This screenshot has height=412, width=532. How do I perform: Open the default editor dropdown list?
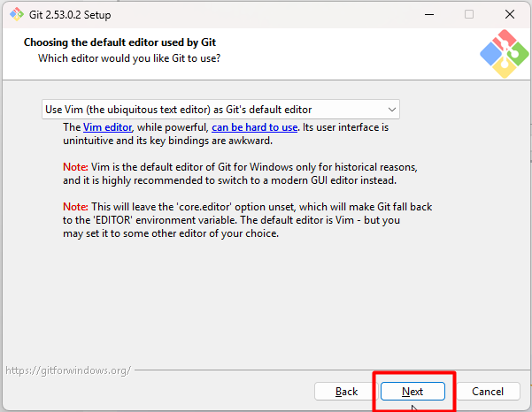tap(220, 110)
